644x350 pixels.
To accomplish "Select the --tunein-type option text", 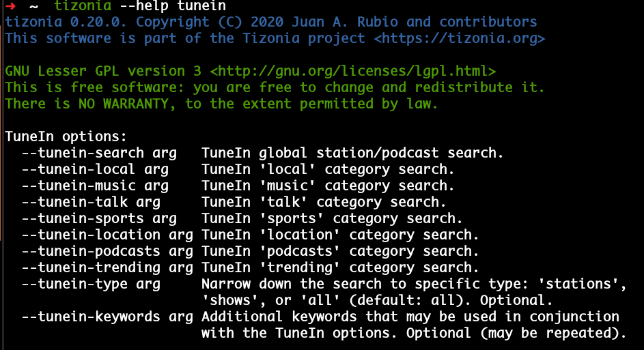I will point(74,284).
